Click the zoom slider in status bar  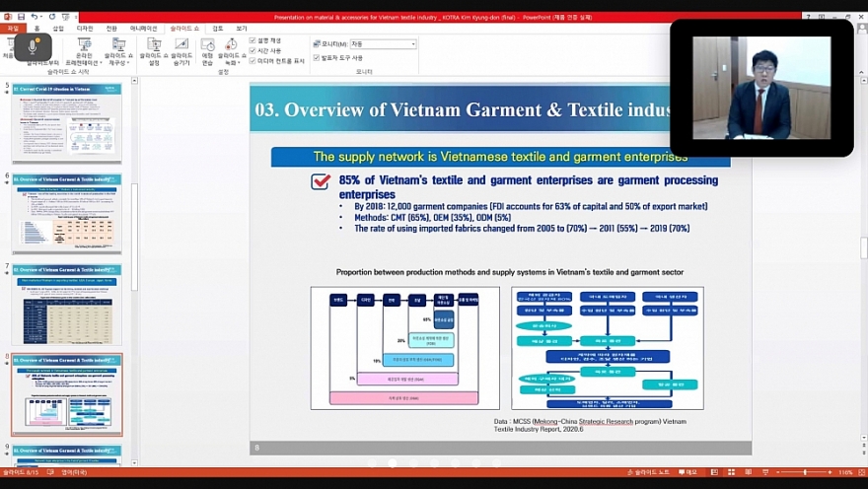(804, 472)
